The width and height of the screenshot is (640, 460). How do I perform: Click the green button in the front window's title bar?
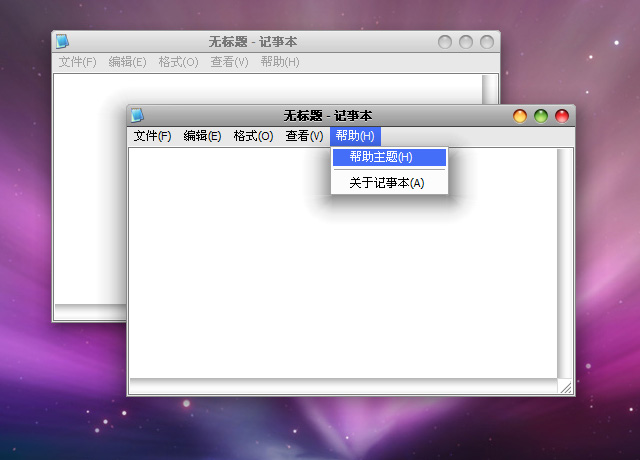coord(541,116)
